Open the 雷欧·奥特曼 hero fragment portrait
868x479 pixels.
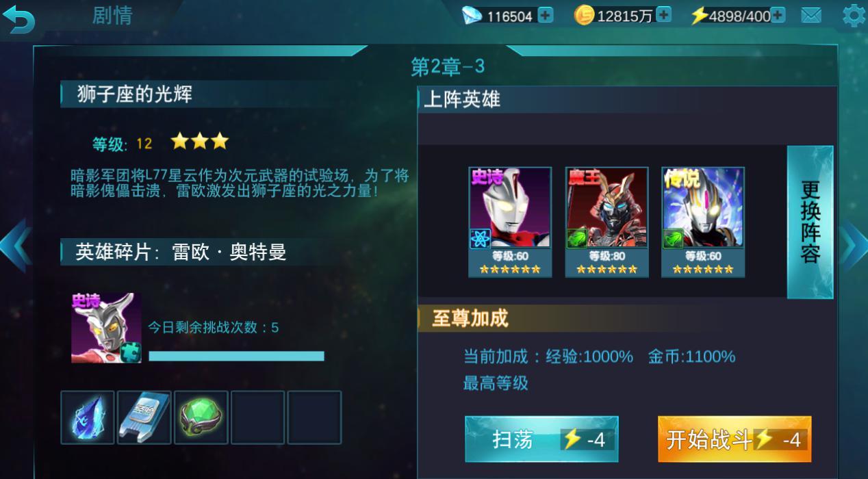coord(106,328)
